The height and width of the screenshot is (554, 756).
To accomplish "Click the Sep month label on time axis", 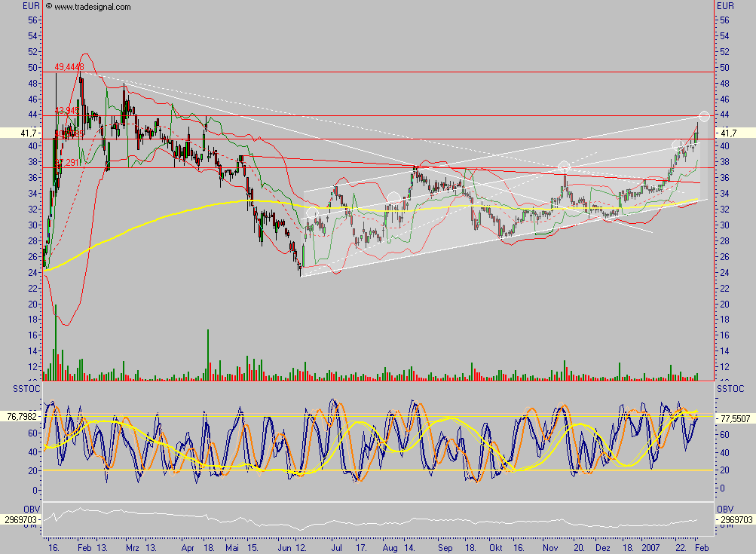I will (x=445, y=548).
